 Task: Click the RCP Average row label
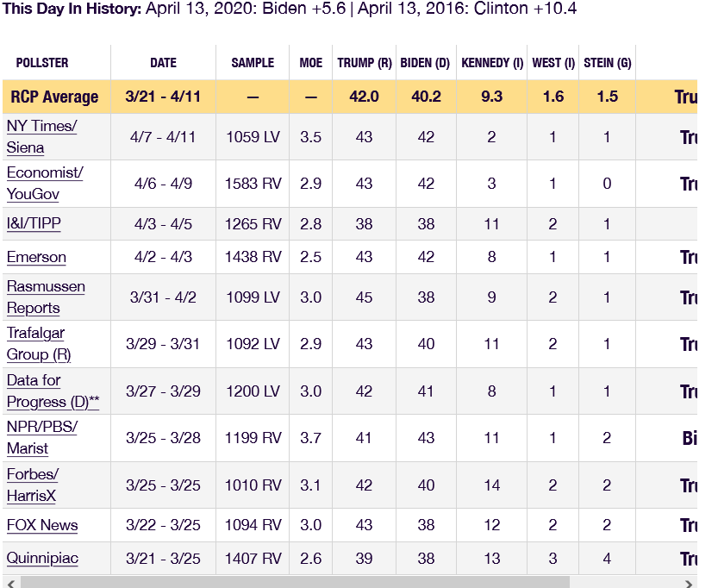[x=54, y=97]
